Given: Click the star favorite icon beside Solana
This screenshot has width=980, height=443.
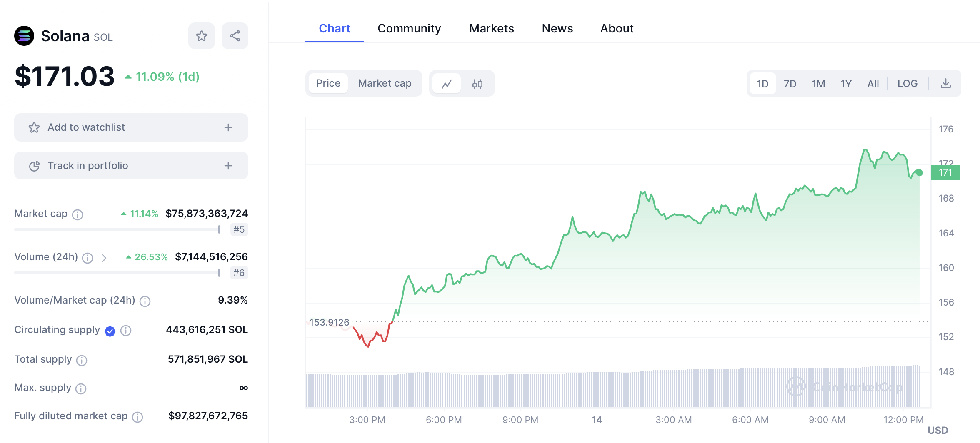Looking at the screenshot, I should click(x=202, y=36).
